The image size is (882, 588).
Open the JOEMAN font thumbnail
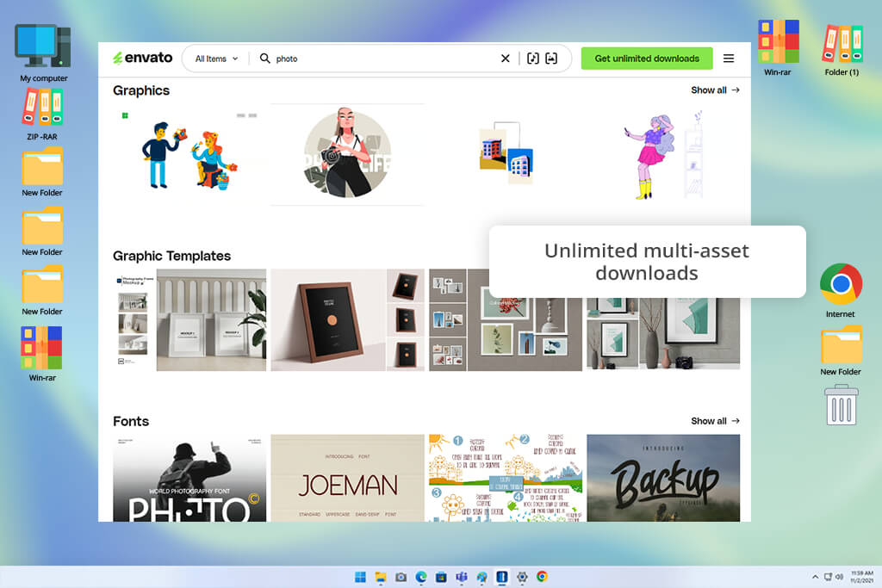click(x=348, y=478)
